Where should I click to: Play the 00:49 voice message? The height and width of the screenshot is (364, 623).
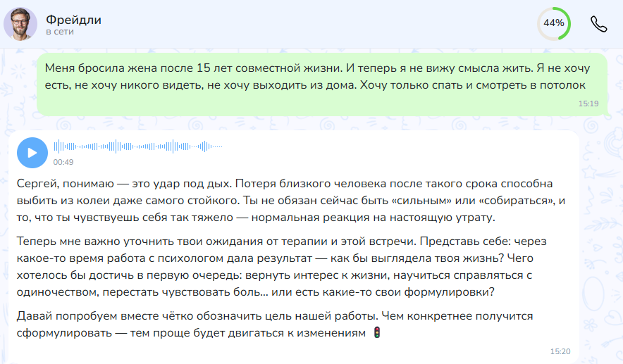click(x=32, y=152)
